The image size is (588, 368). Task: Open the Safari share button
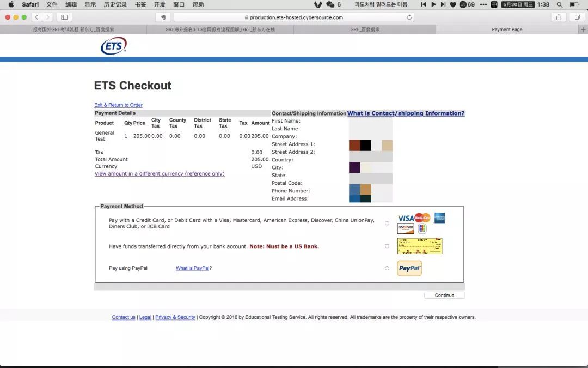[559, 17]
